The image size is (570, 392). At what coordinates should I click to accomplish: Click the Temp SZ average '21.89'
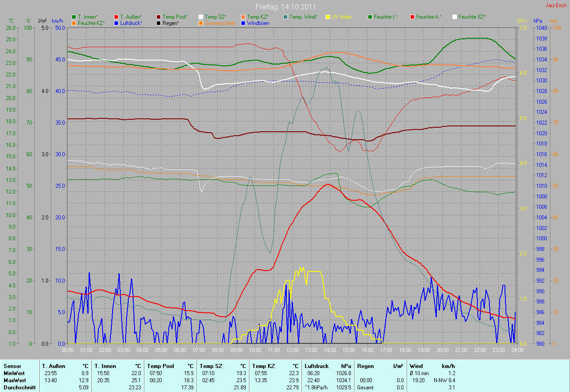(240, 388)
